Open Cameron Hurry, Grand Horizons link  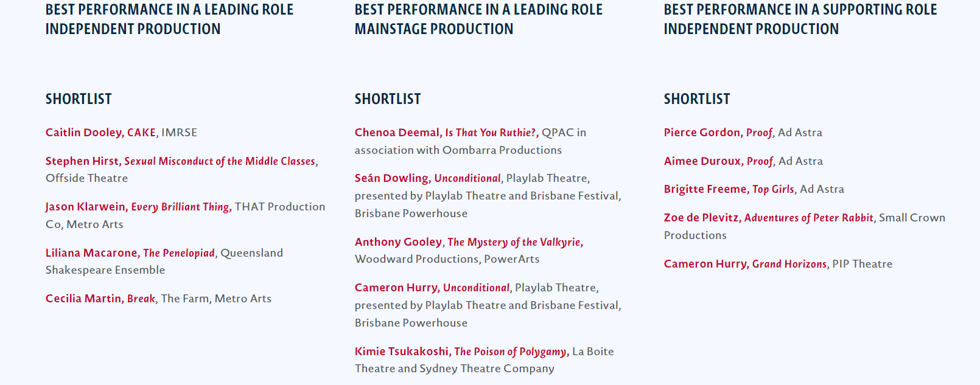(x=746, y=264)
